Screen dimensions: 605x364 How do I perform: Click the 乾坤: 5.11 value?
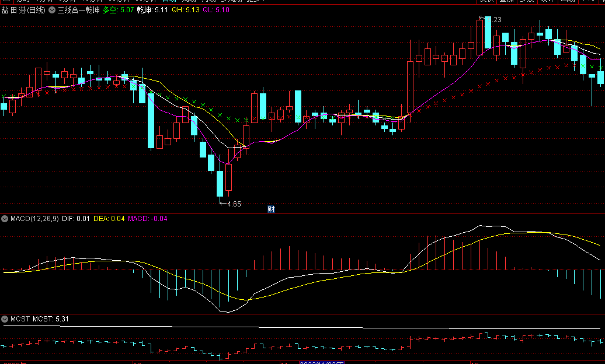(152, 10)
